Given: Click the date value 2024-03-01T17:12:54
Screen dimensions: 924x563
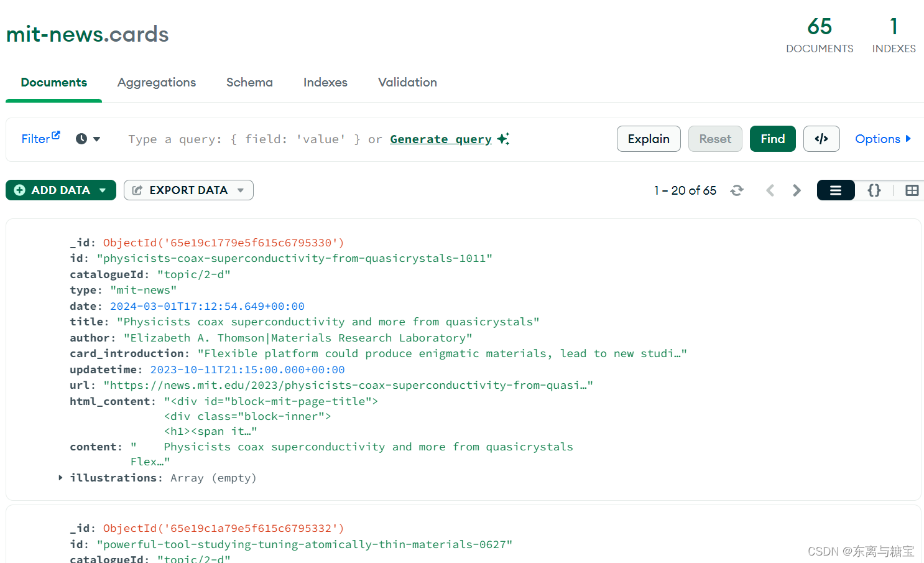Looking at the screenshot, I should pyautogui.click(x=207, y=306).
